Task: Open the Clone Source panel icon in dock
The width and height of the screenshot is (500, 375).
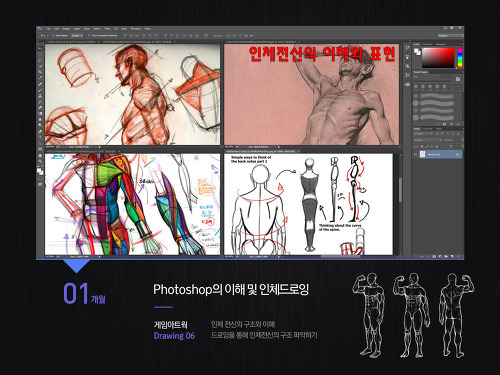Action: click(x=407, y=66)
